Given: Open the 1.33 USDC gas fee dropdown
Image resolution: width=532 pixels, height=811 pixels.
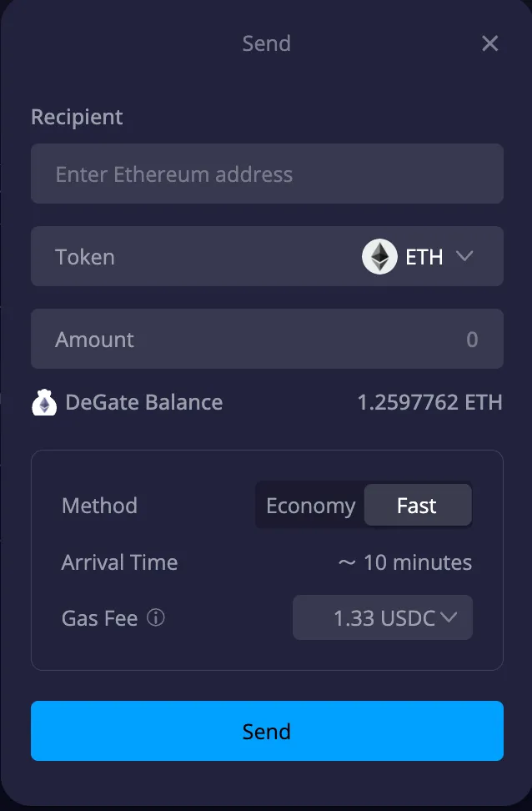Looking at the screenshot, I should click(x=383, y=617).
